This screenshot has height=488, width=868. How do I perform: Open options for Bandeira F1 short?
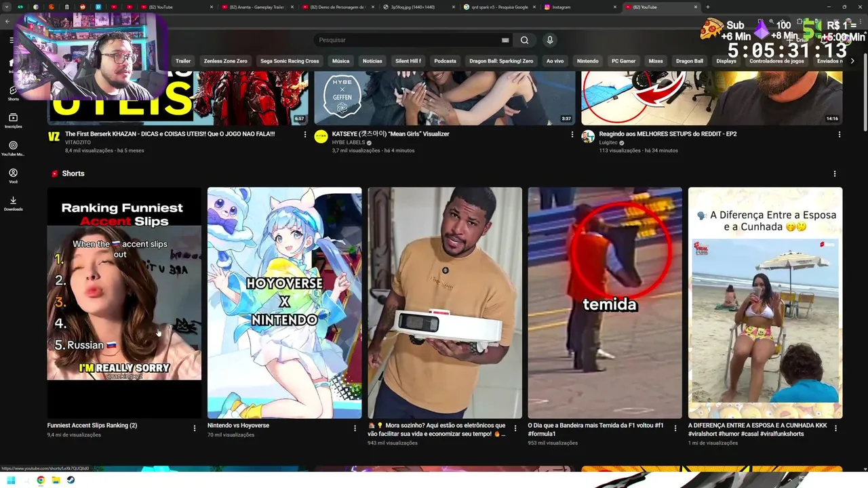(675, 428)
